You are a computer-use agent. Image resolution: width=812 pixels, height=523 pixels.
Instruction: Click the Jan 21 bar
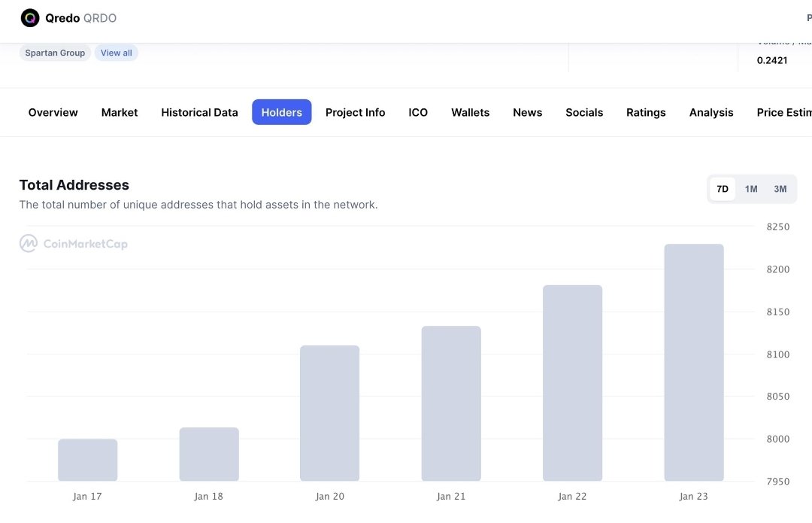coord(451,403)
